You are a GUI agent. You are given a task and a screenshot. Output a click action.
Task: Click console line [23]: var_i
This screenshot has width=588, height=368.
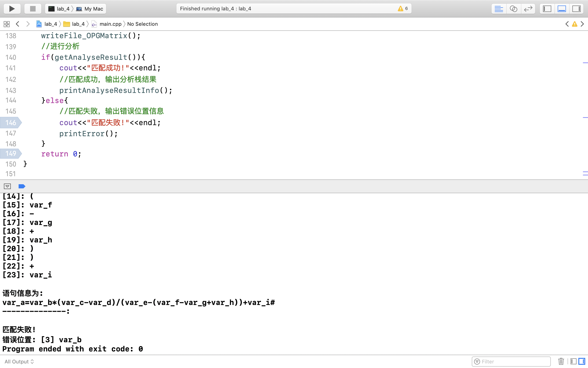pos(27,275)
